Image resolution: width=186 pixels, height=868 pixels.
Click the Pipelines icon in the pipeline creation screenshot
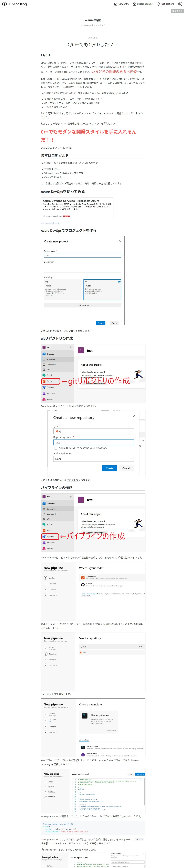(x=44, y=536)
